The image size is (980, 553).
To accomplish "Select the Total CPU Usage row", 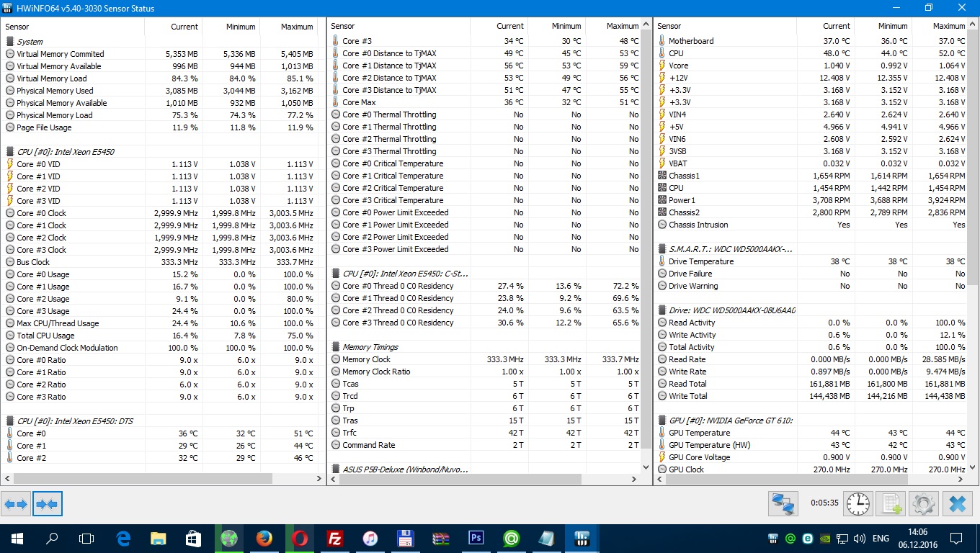I will tap(161, 336).
